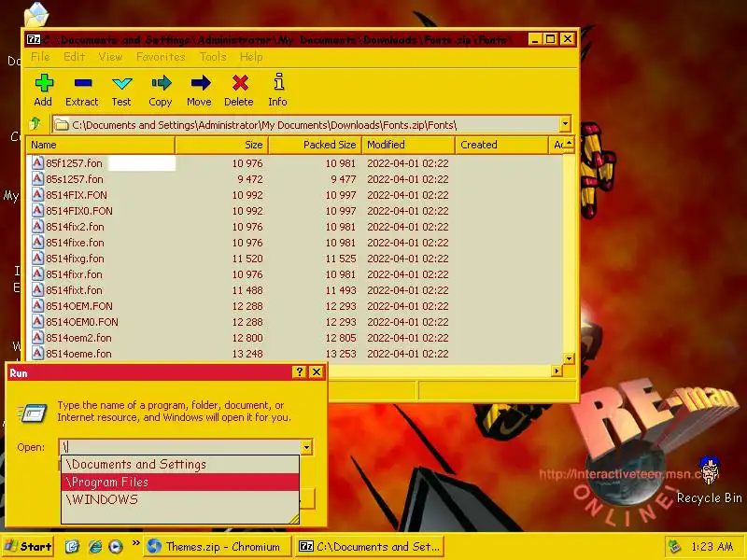
Task: Sort by the Name column header
Action: click(101, 145)
